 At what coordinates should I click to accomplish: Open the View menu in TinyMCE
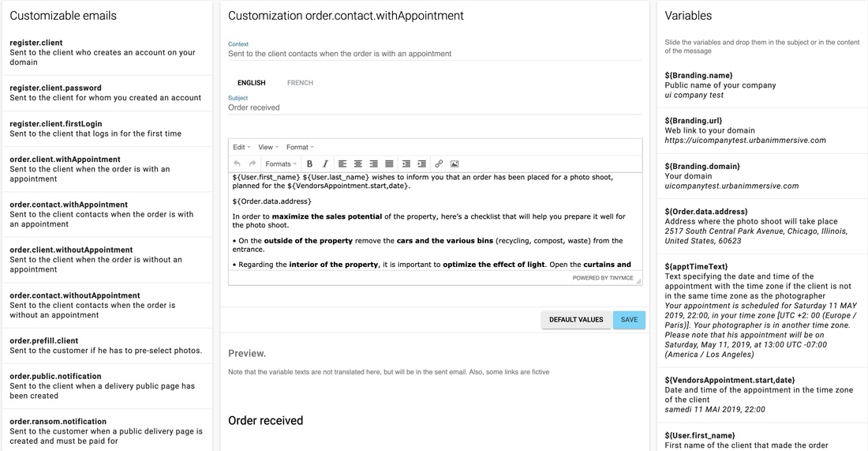tap(268, 147)
